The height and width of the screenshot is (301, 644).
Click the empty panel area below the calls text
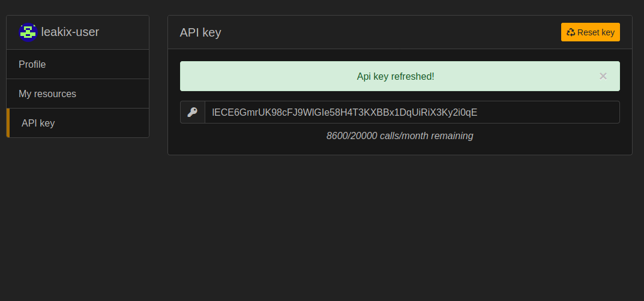tap(400, 149)
